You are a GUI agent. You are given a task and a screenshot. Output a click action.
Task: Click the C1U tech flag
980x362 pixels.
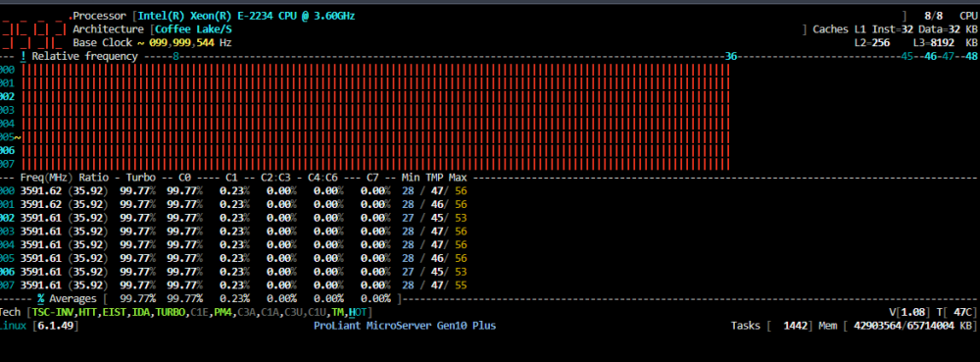pyautogui.click(x=317, y=312)
